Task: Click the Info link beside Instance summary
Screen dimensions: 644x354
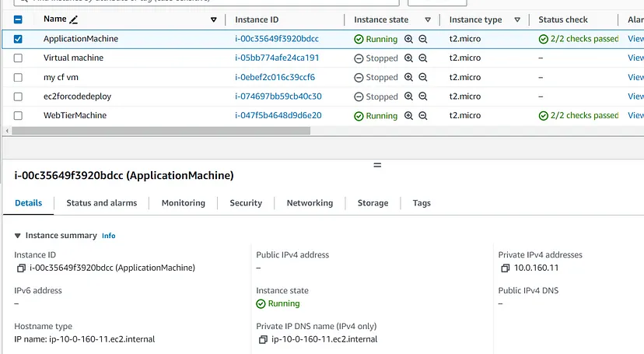Action: 108,236
